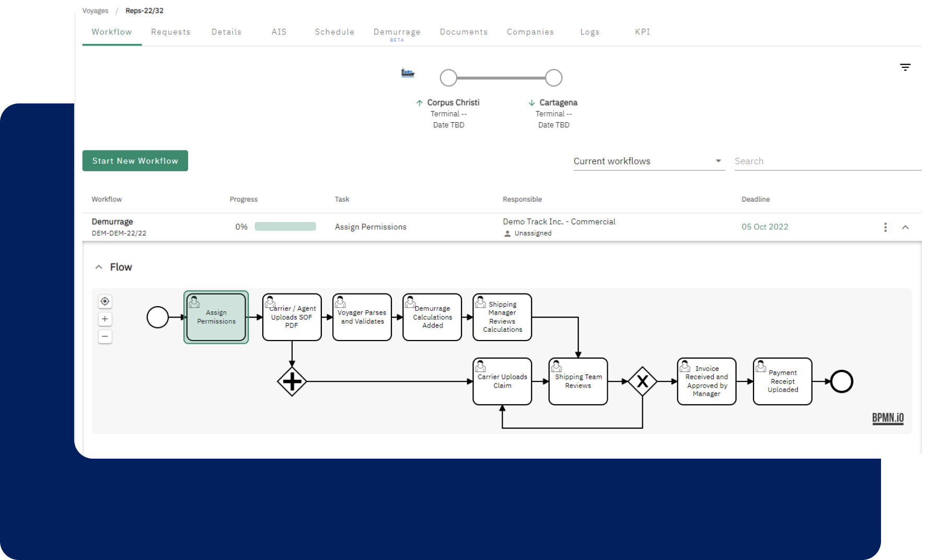Open the Current workflows dropdown
Viewport: 927px width, 560px height.
tap(649, 161)
